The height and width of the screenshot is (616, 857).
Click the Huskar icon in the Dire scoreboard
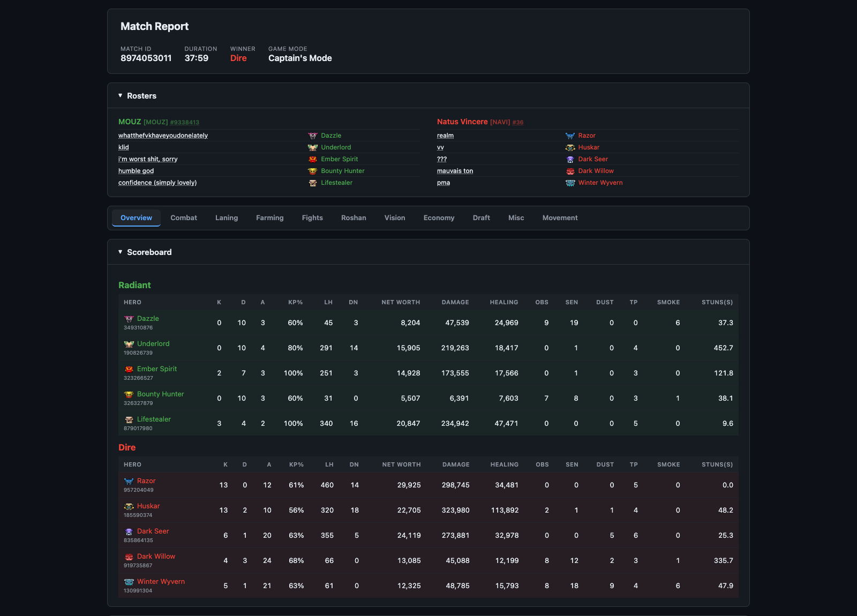[x=129, y=506]
